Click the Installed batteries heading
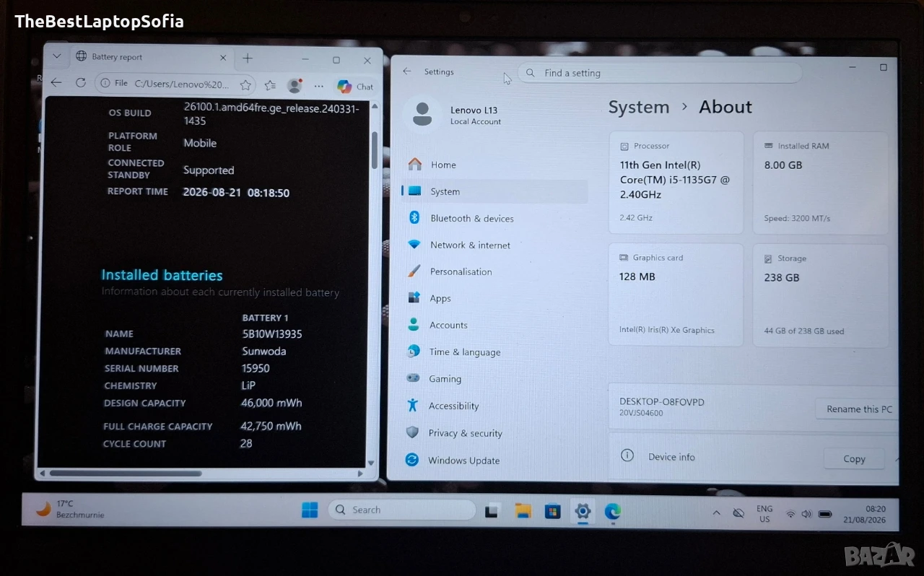This screenshot has height=576, width=924. click(162, 275)
